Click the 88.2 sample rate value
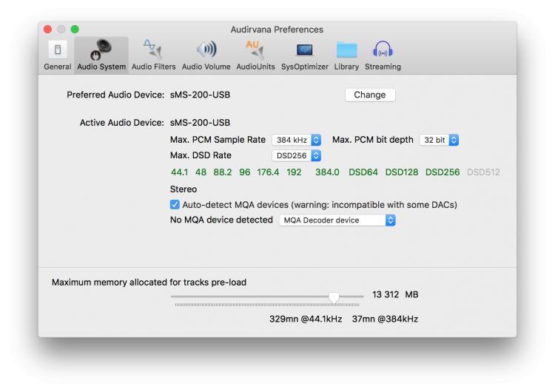The height and width of the screenshot is (392, 555). pyautogui.click(x=222, y=172)
